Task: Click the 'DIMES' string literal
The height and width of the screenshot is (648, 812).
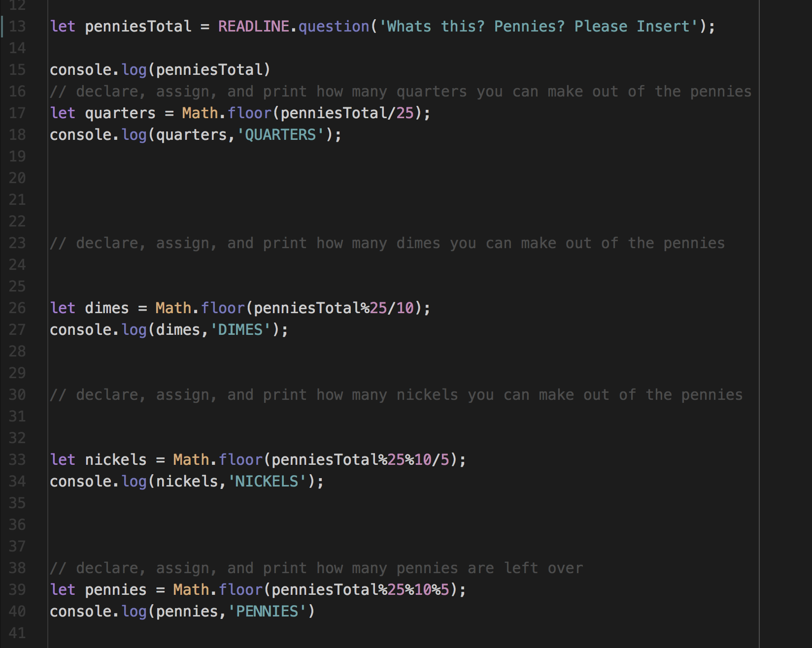Action: tap(240, 329)
